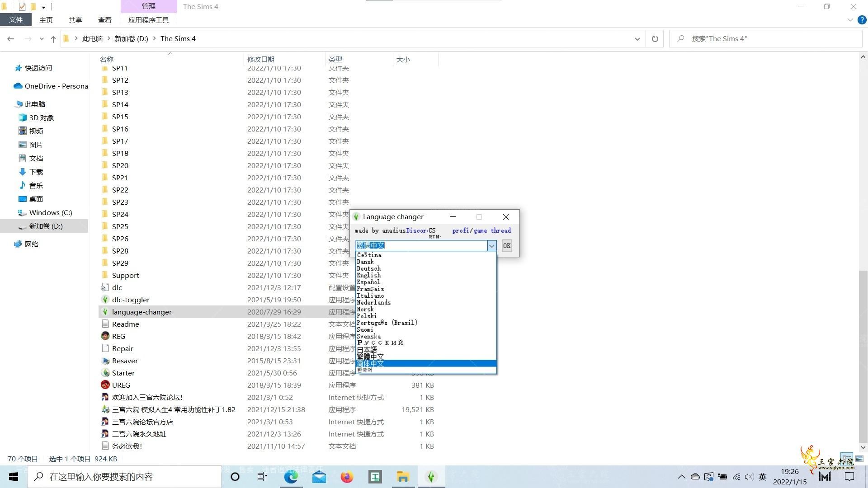This screenshot has height=488, width=868.
Task: Click the Downloads folder icon
Action: coord(23,172)
